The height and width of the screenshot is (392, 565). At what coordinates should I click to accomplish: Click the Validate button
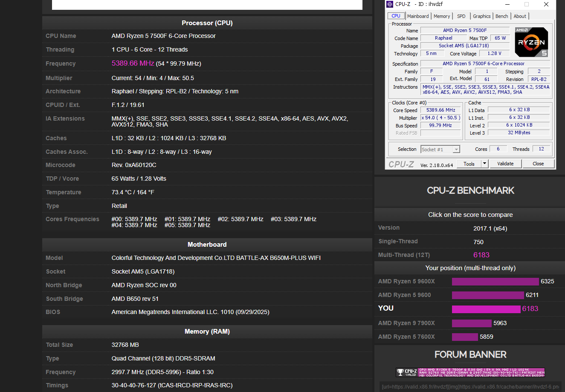[x=505, y=164]
